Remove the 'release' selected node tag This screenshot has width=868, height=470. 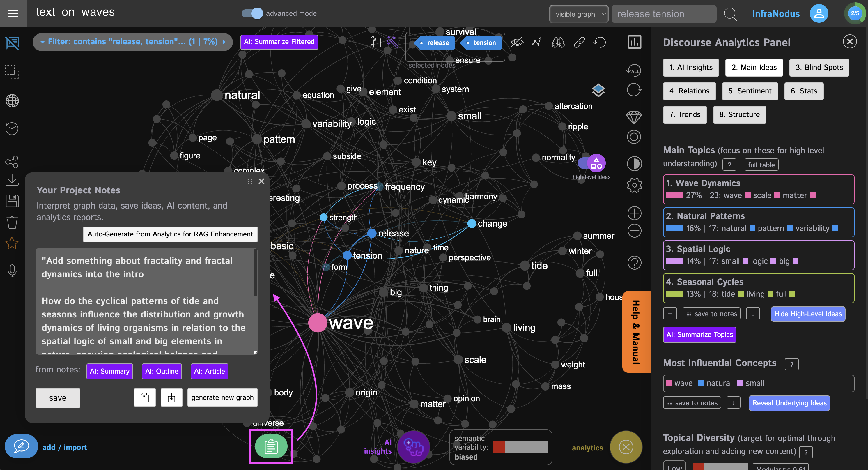point(434,43)
